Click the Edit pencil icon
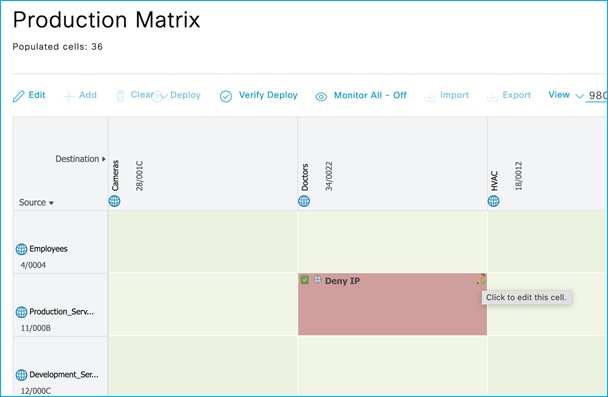 click(x=18, y=96)
